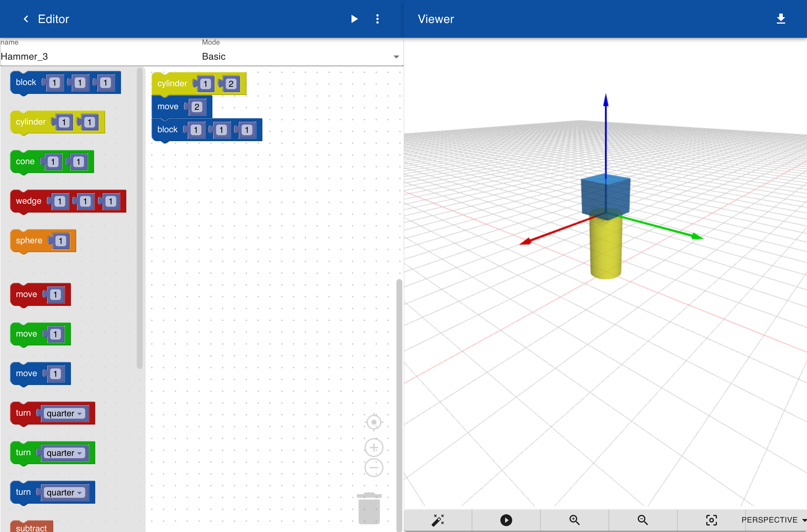Open quarter dropdown on the blue turn block
This screenshot has height=532, width=807.
coord(64,492)
